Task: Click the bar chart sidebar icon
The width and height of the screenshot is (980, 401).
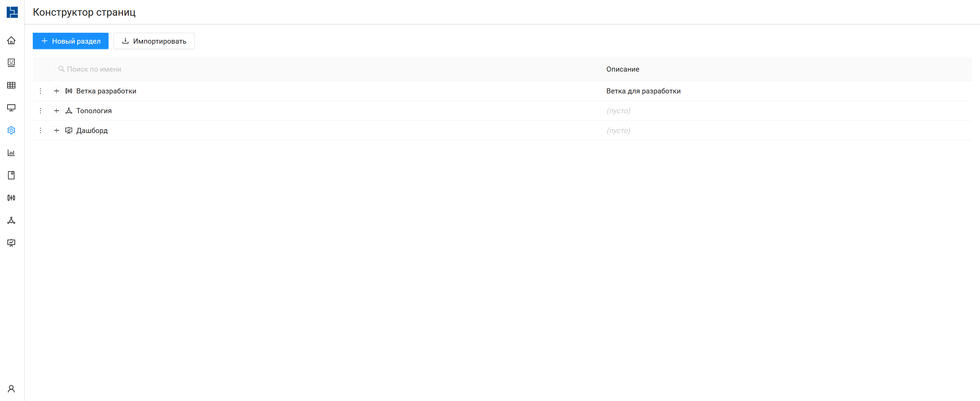Action: click(11, 153)
